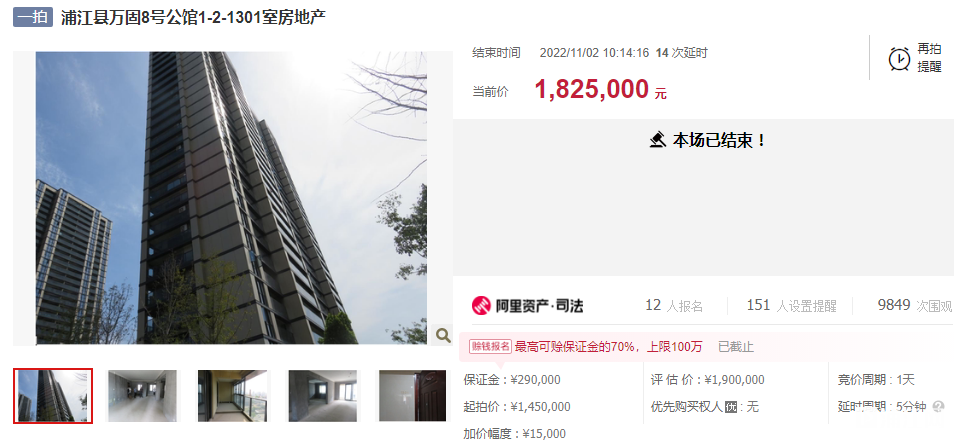
Task: Click the 再拍提醒 reminder button
Action: [914, 58]
